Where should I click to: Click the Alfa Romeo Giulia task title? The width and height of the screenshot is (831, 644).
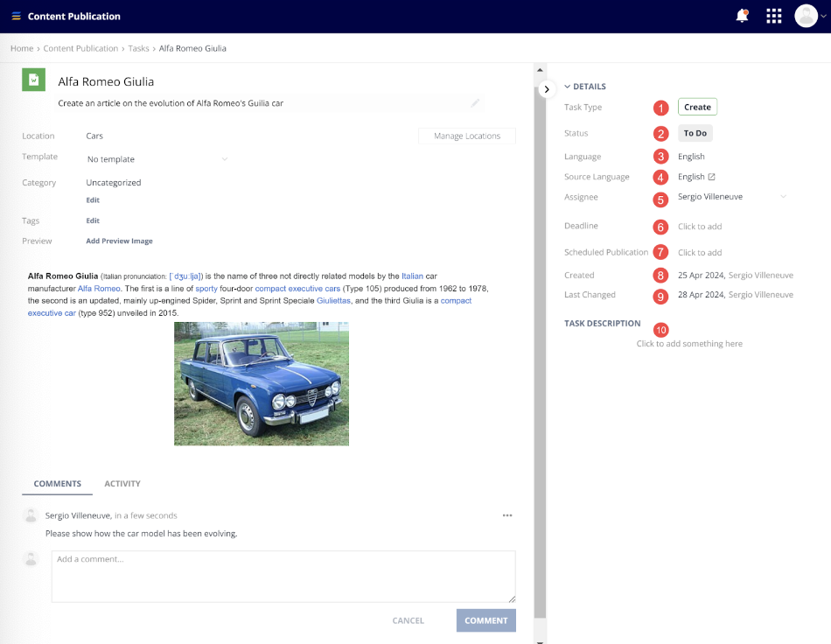(x=106, y=81)
